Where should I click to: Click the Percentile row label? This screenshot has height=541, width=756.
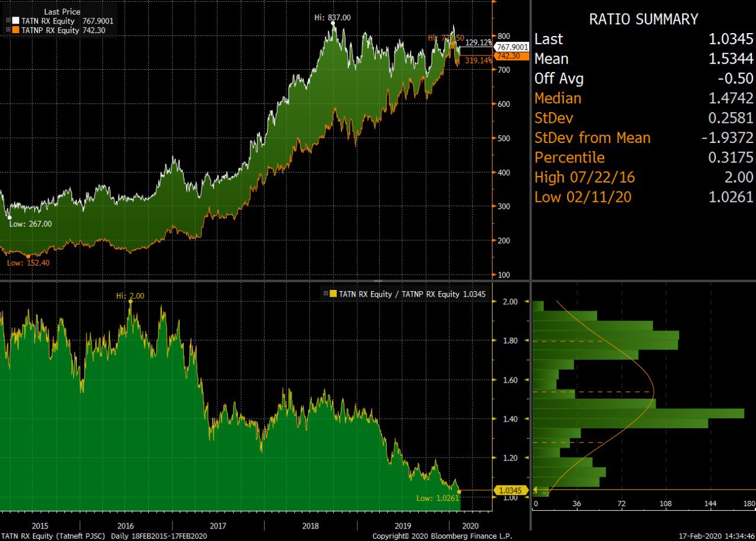570,158
